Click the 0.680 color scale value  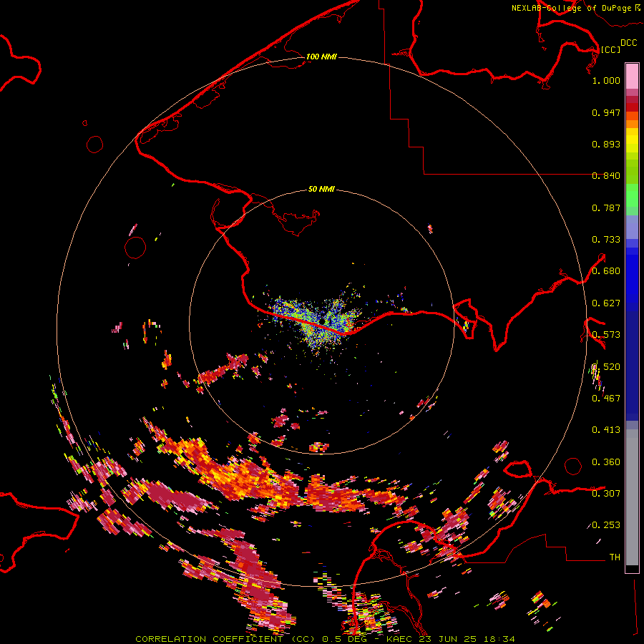(606, 271)
